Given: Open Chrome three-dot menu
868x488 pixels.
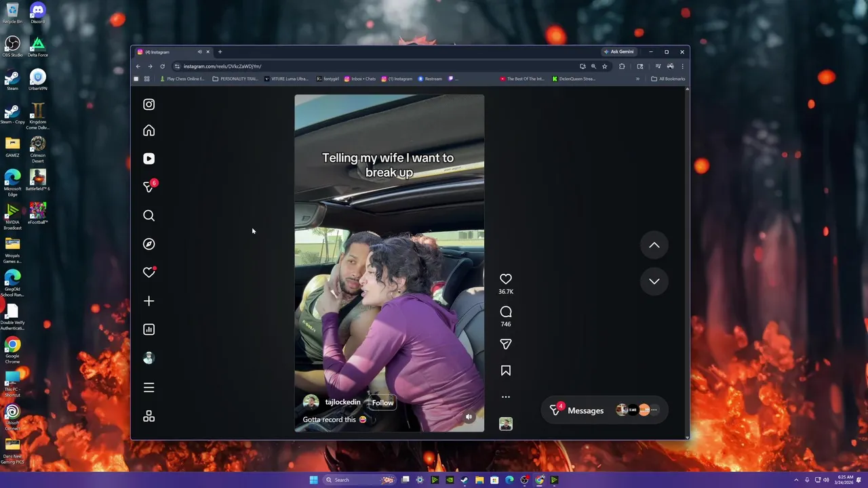Looking at the screenshot, I should click(682, 66).
